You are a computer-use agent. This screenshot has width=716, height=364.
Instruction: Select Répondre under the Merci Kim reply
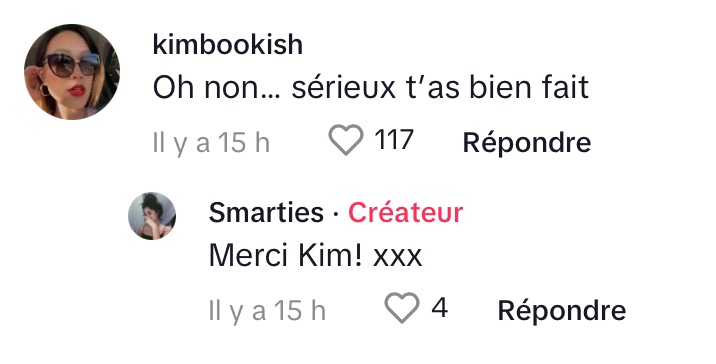coord(562,311)
